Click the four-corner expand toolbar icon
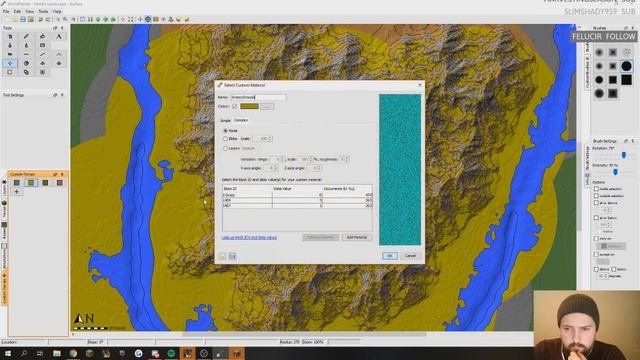Image resolution: width=640 pixels, height=360 pixels. point(131,19)
